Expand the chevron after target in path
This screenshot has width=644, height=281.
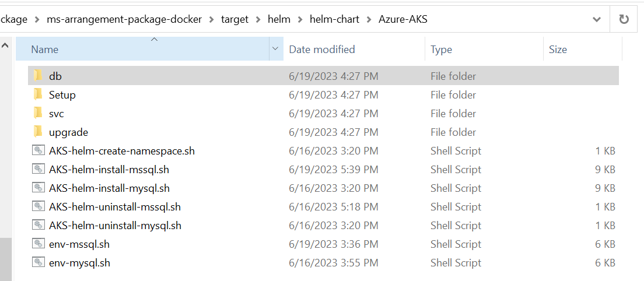(x=258, y=19)
